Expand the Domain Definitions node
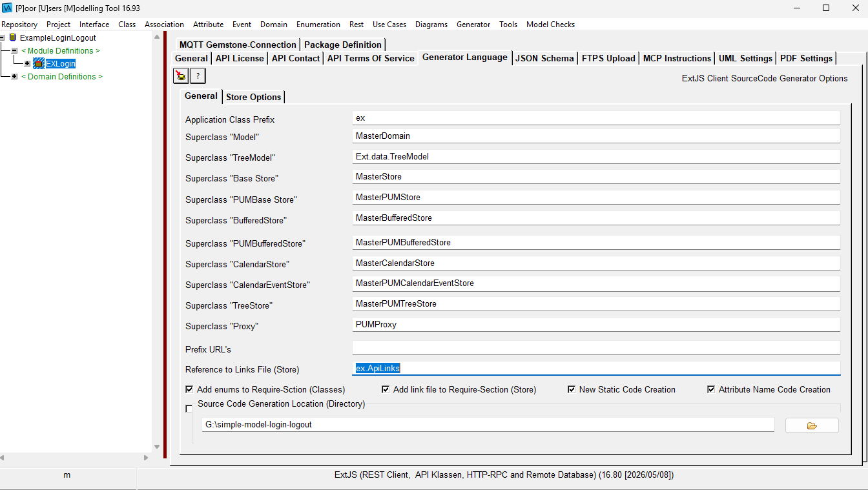The height and width of the screenshot is (490, 868). pyautogui.click(x=14, y=76)
